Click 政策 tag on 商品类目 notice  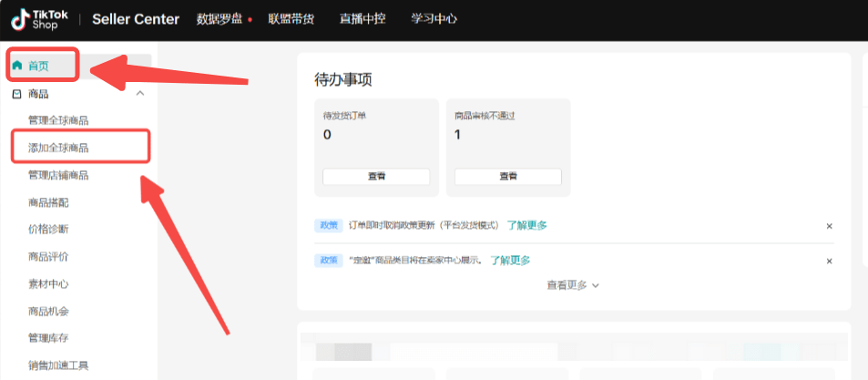(x=329, y=261)
